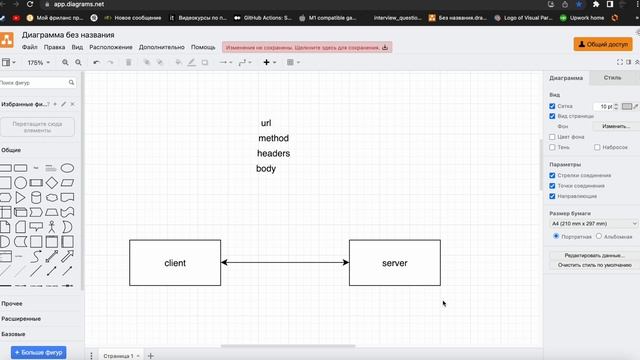Select the Альбомная orientation radio button
The image size is (640, 360).
pos(599,236)
